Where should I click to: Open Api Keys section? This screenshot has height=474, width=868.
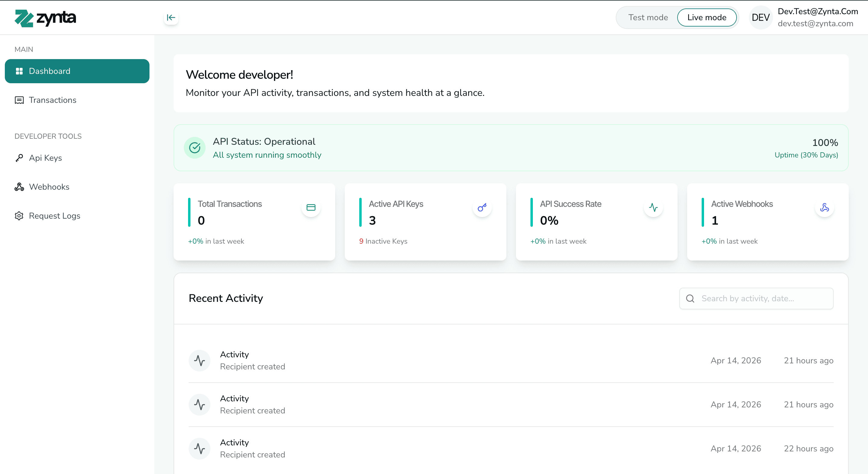45,158
